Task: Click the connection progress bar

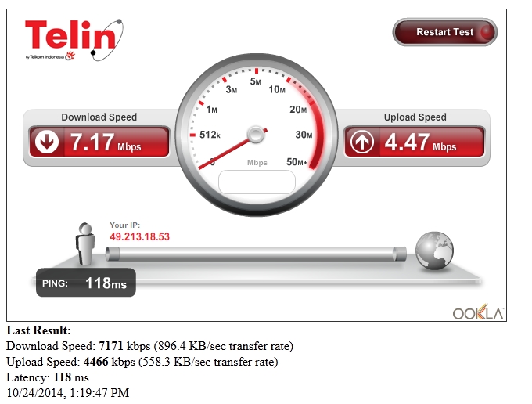Action: point(256,254)
